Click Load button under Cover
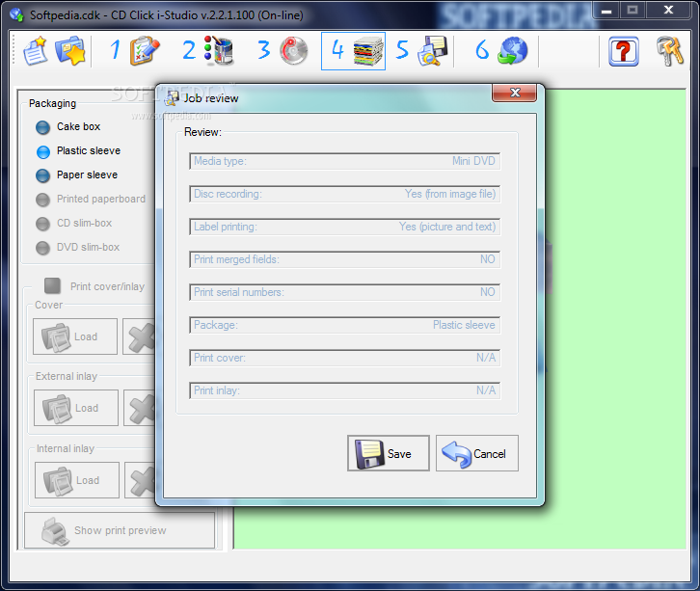 click(x=75, y=336)
